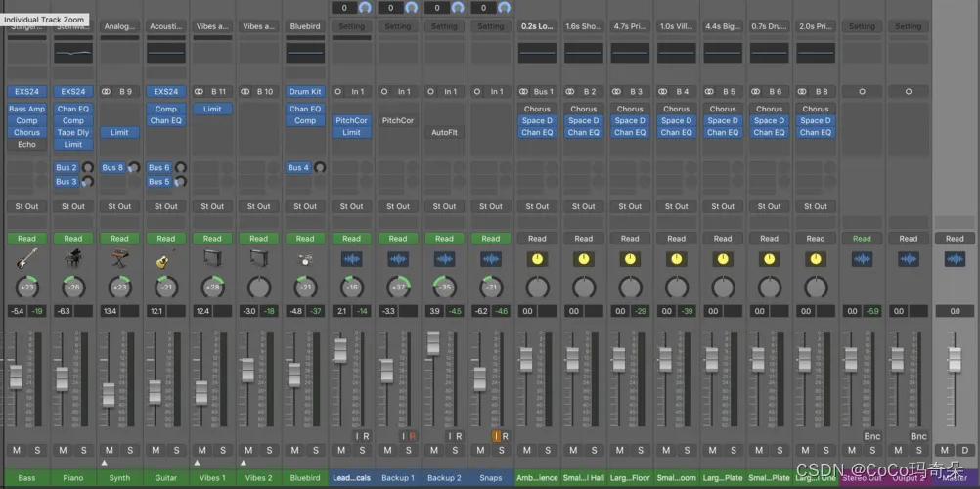Open the Tape Dly plug-in on Piano
Screen dimensions: 980x489
(73, 133)
